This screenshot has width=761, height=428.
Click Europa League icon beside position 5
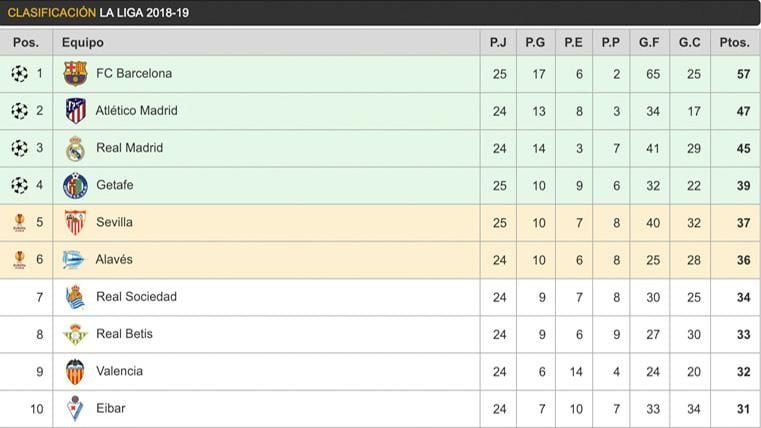19,222
